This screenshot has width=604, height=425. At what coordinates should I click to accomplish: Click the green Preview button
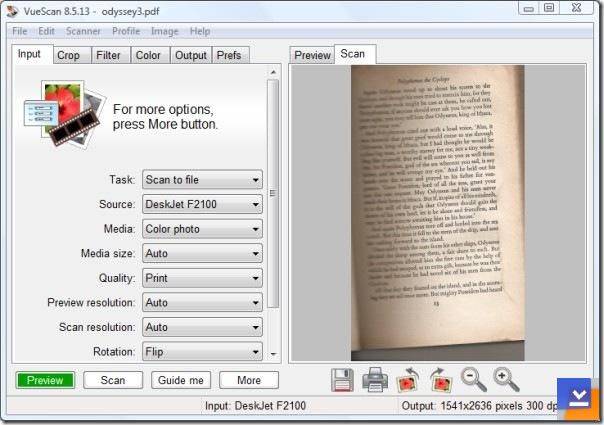[x=45, y=380]
